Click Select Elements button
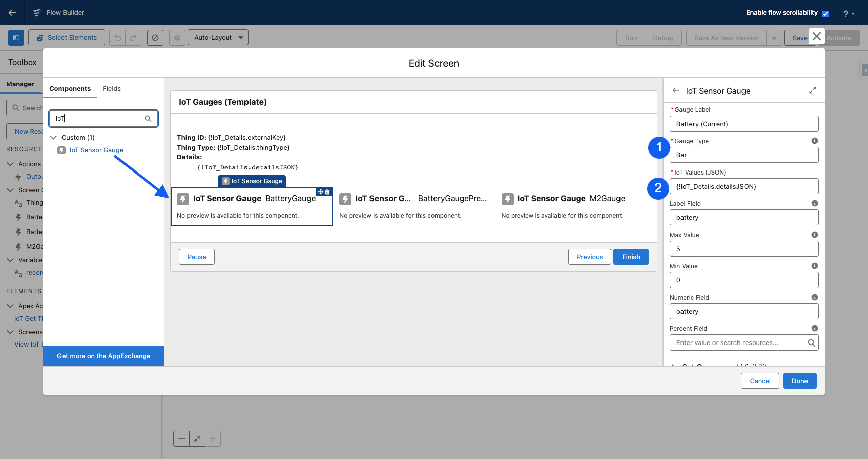Screen dimensions: 868x459 [67, 37]
